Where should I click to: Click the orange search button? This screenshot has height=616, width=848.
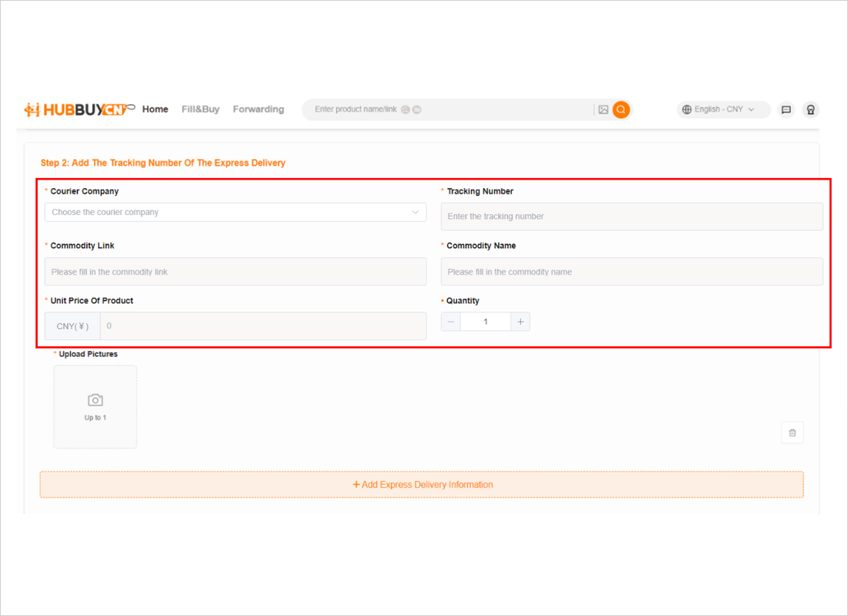[621, 109]
